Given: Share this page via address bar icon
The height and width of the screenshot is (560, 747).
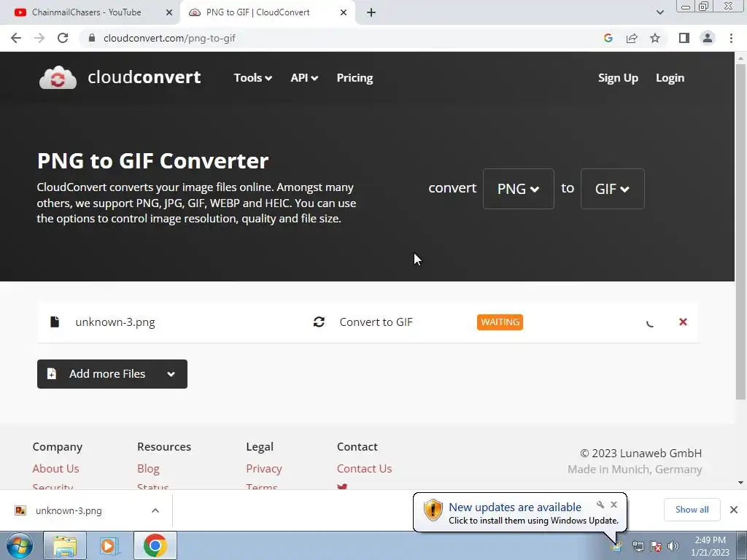Looking at the screenshot, I should 632,38.
